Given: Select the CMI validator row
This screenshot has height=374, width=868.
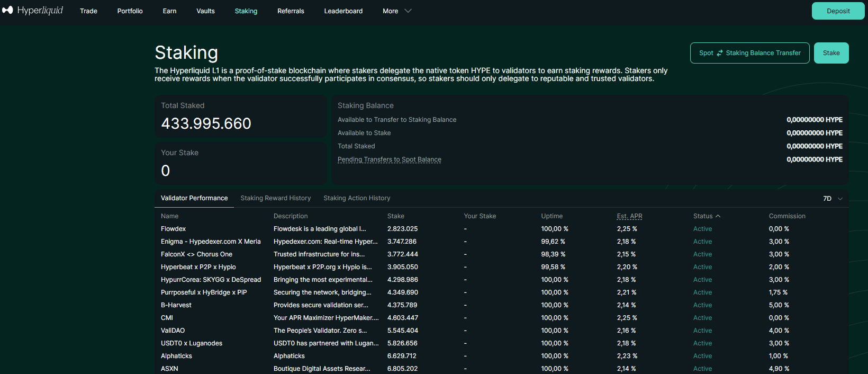Looking at the screenshot, I should 501,318.
